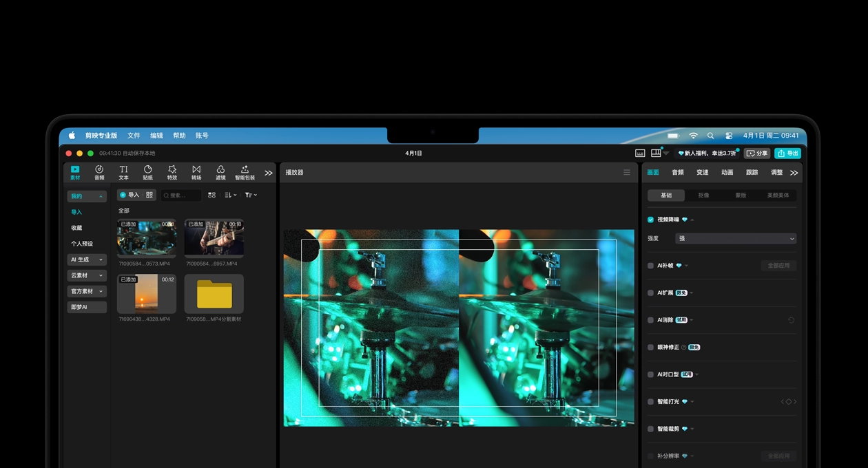Viewport: 868px width, 468px height.
Task: Select the sunset video thumbnail
Action: [x=146, y=294]
